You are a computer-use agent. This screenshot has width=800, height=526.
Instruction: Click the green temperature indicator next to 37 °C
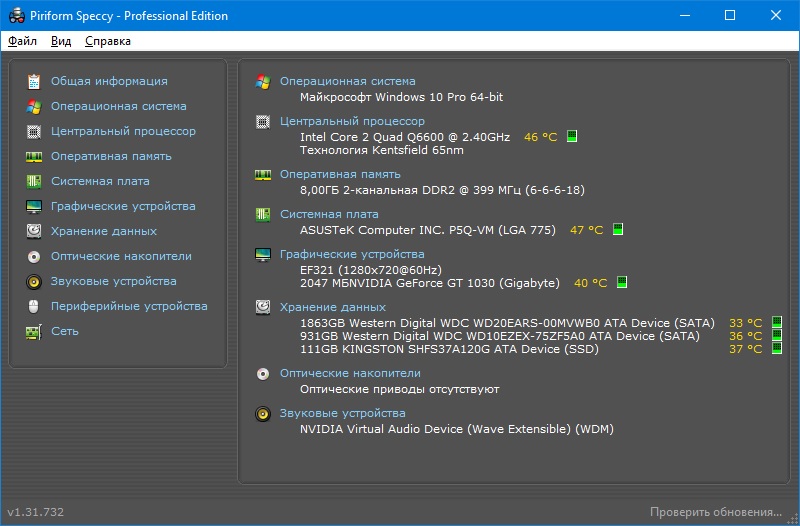pyautogui.click(x=777, y=349)
